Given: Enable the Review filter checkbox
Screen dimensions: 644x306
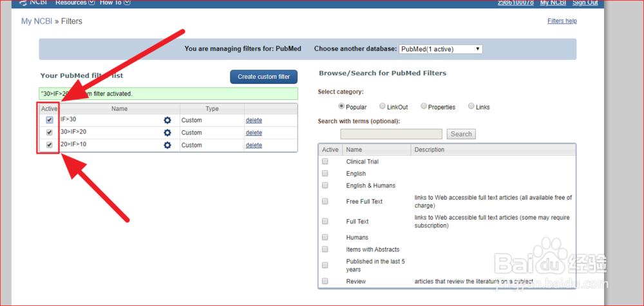Looking at the screenshot, I should 325,281.
